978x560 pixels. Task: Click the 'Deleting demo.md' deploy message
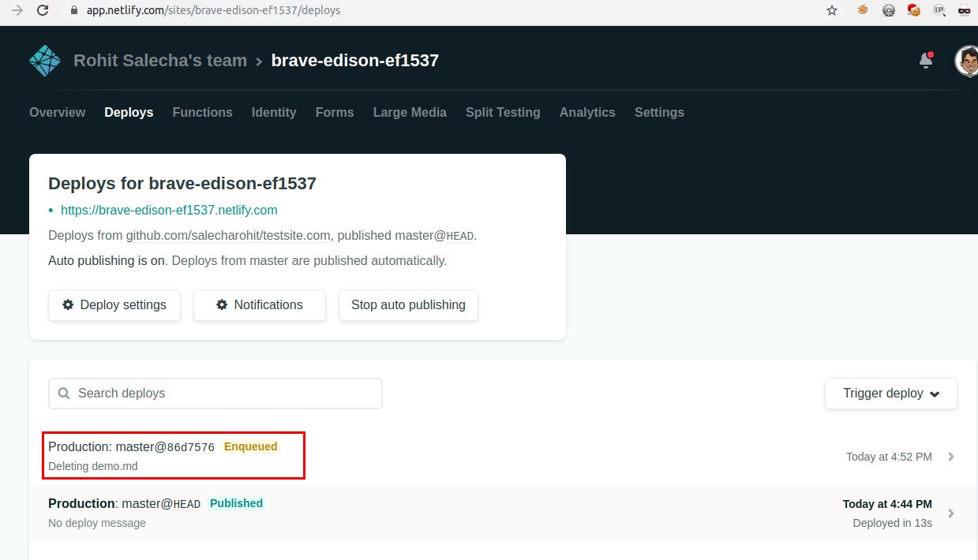(93, 466)
